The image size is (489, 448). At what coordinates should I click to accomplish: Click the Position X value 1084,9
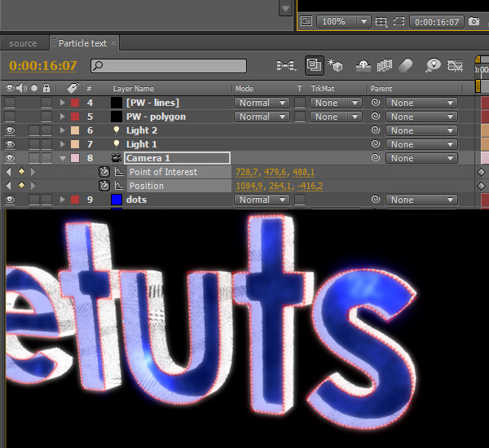click(250, 186)
